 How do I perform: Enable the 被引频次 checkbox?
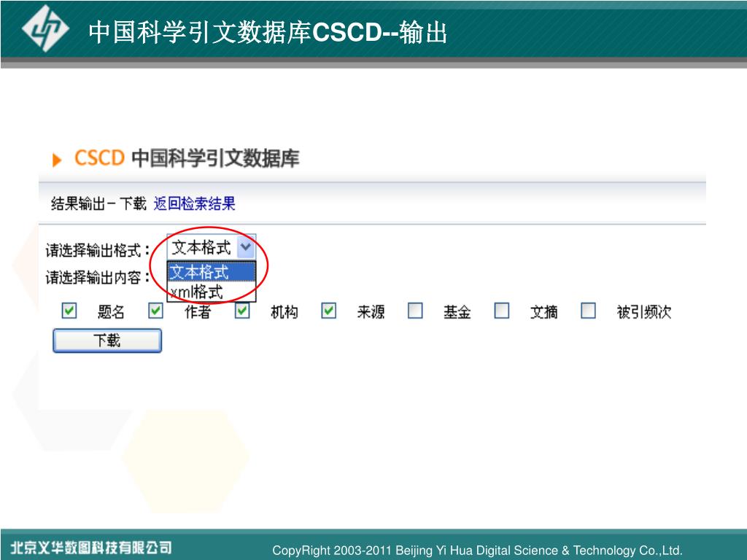pos(589,311)
